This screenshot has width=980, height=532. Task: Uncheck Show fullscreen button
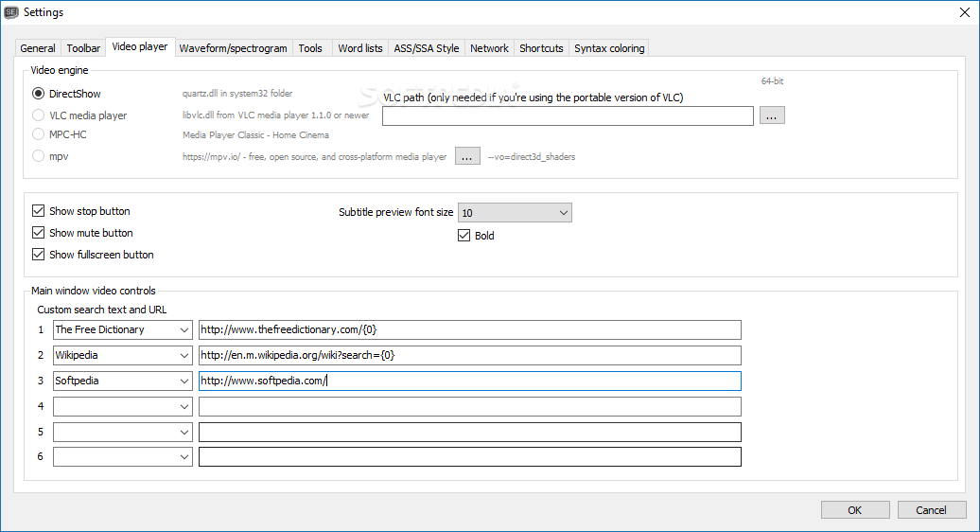39,255
